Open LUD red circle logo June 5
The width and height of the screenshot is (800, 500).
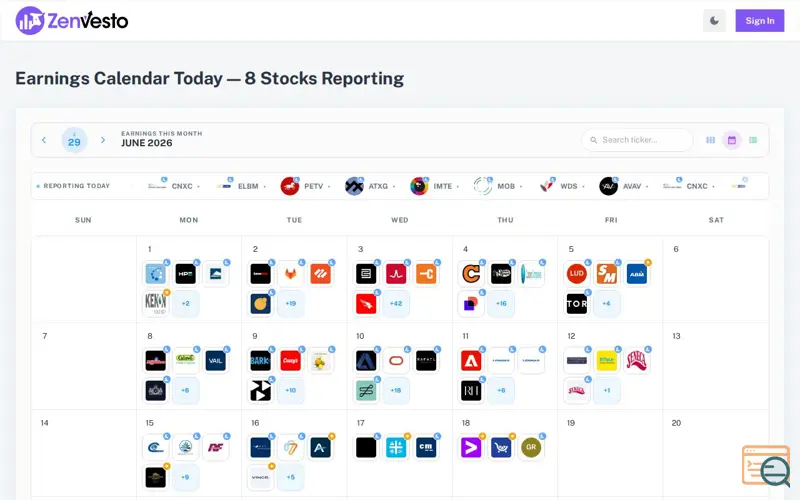pyautogui.click(x=577, y=274)
